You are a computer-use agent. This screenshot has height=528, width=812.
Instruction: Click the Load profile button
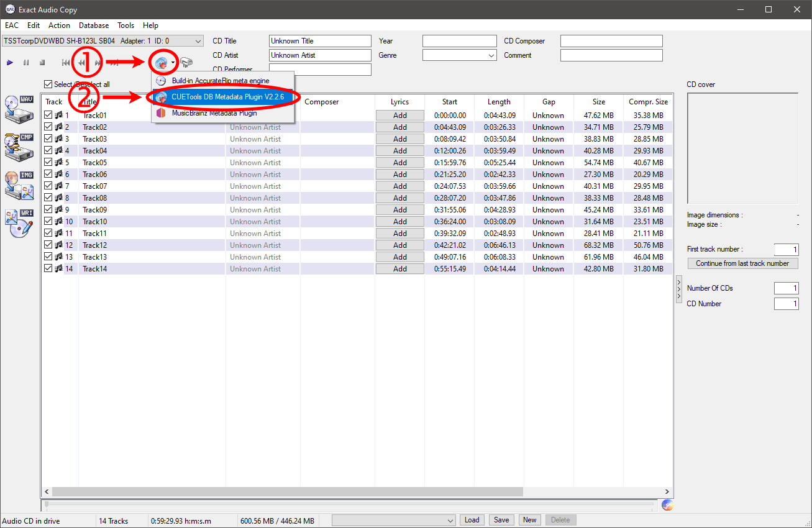click(x=472, y=520)
